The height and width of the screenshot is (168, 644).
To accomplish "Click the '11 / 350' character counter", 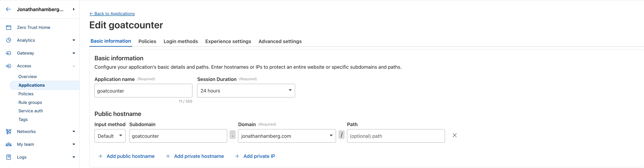I will (x=185, y=101).
